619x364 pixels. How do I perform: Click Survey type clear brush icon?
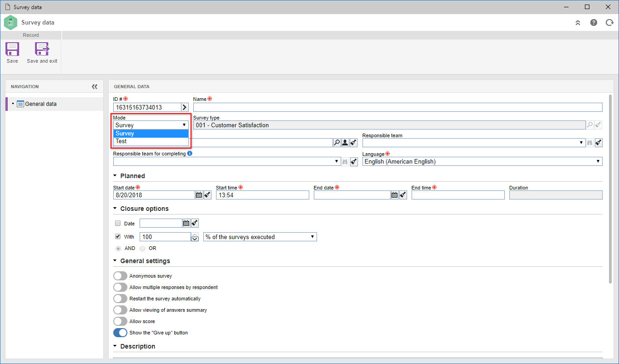(599, 125)
